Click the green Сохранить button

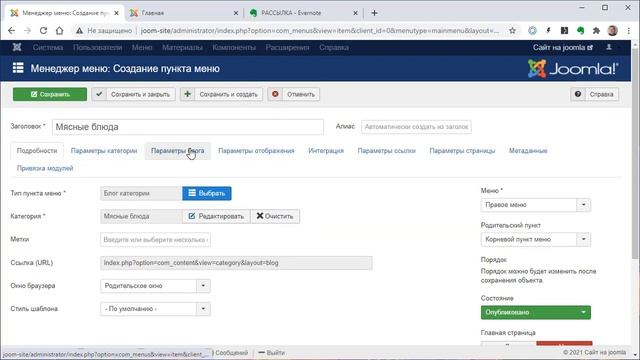tap(50, 94)
